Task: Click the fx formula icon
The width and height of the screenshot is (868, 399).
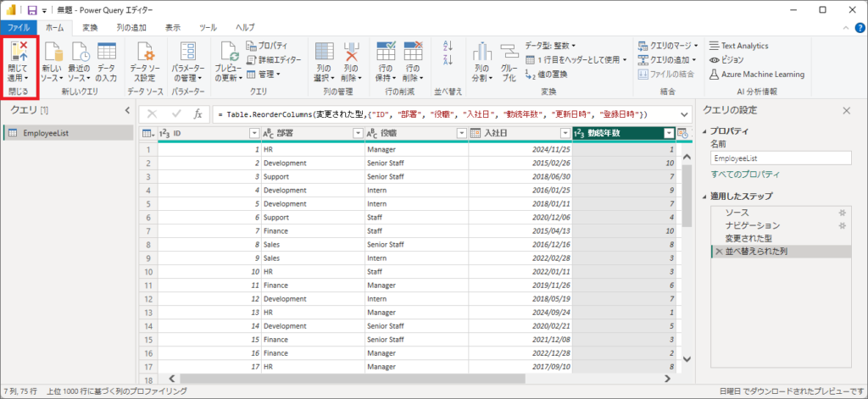Action: (x=198, y=114)
